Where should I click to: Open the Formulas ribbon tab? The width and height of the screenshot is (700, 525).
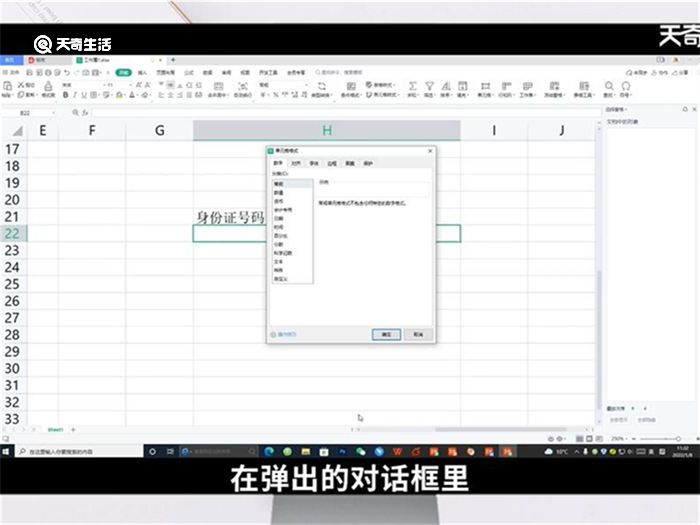coord(189,72)
